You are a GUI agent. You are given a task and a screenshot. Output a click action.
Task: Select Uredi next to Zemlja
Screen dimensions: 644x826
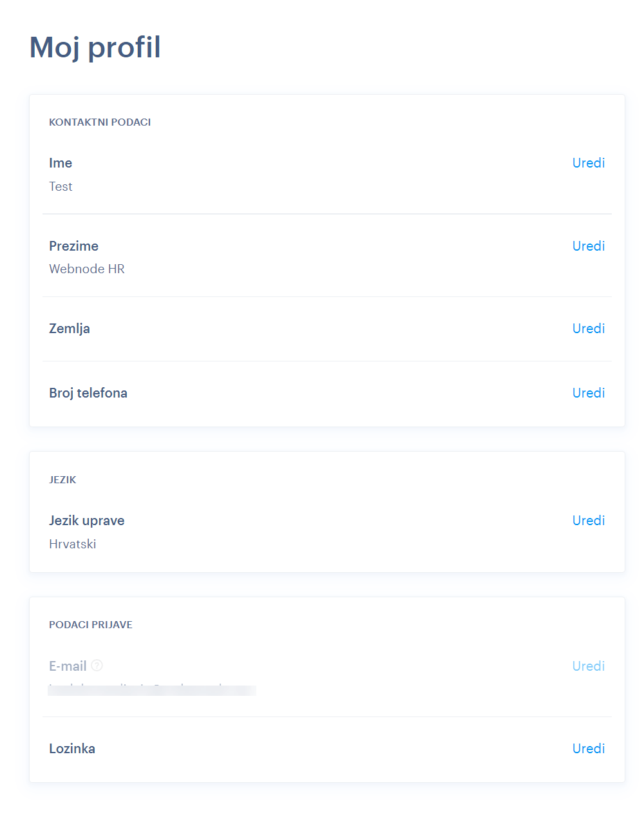(x=589, y=329)
